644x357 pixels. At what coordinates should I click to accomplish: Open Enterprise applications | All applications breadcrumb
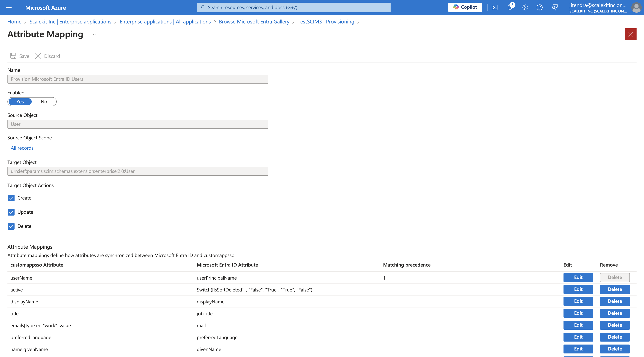pyautogui.click(x=165, y=22)
